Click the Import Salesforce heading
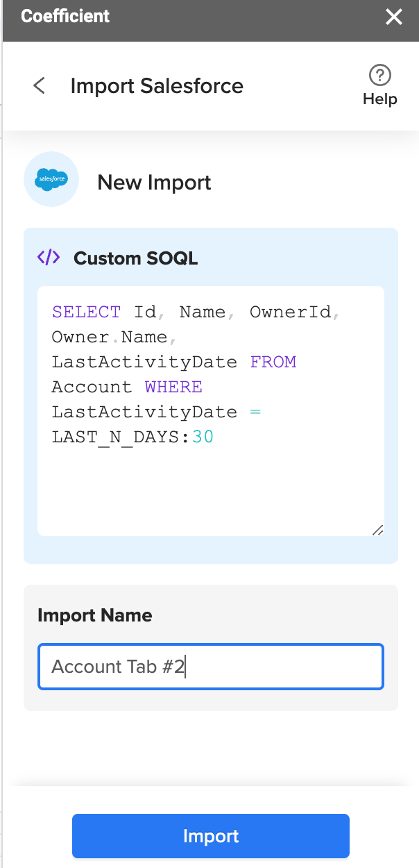Image resolution: width=419 pixels, height=868 pixels. click(x=157, y=86)
